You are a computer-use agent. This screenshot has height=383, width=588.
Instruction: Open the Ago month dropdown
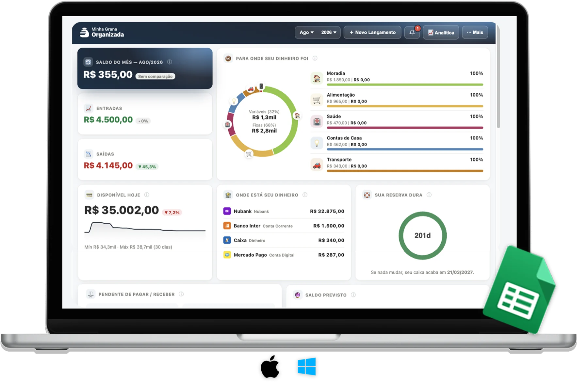tap(306, 32)
